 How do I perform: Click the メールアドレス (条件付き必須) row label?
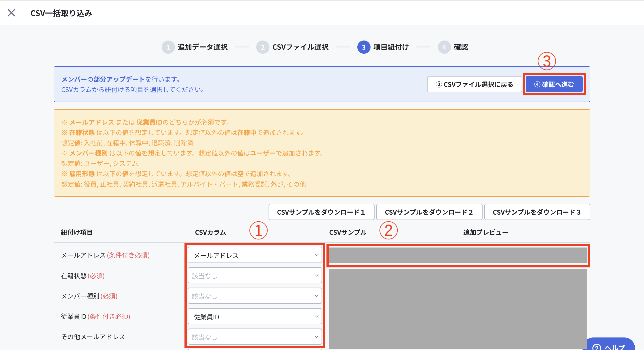tap(105, 255)
